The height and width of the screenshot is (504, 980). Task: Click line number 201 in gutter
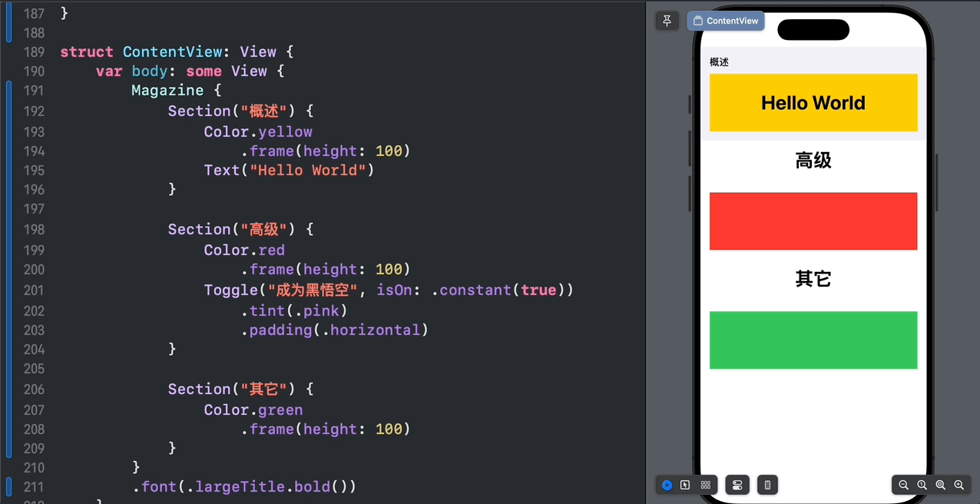coord(34,290)
